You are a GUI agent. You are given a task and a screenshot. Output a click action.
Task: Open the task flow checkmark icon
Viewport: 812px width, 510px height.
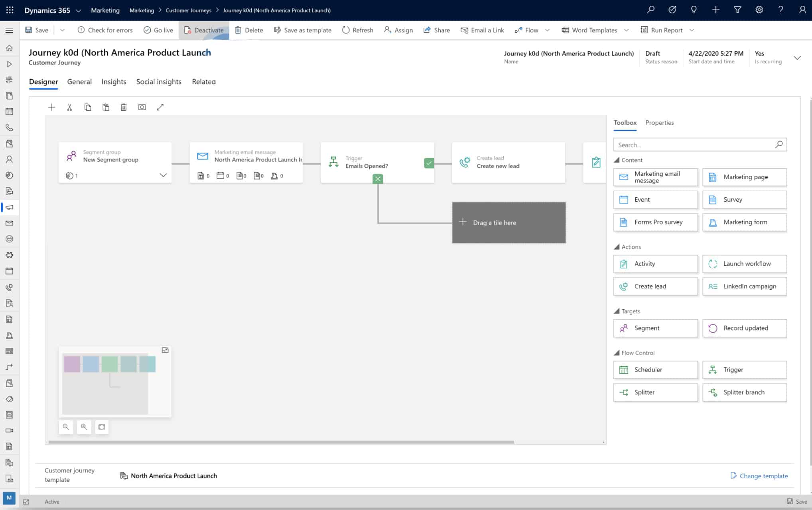[672, 10]
